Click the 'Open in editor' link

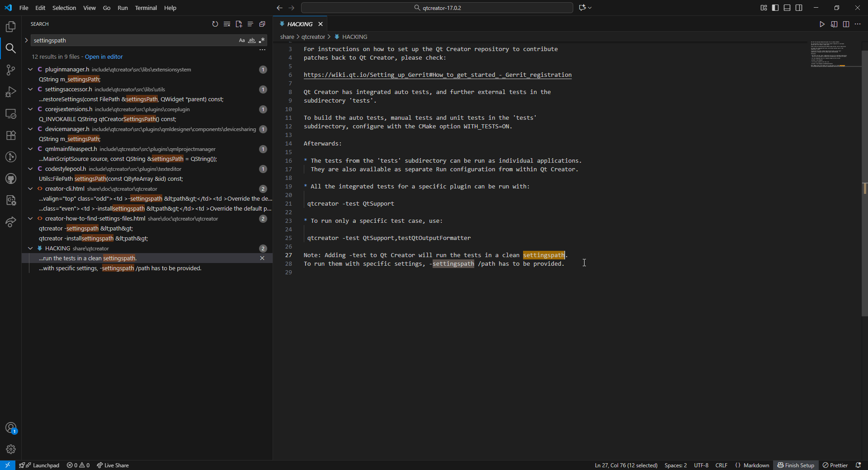(x=104, y=56)
